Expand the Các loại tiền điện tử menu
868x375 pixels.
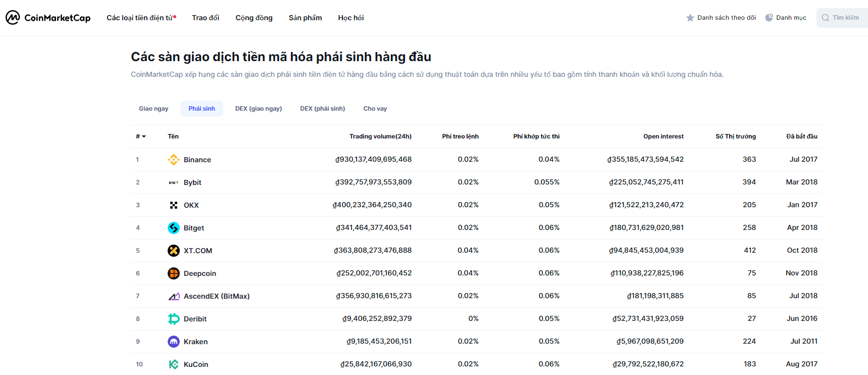[x=140, y=17]
